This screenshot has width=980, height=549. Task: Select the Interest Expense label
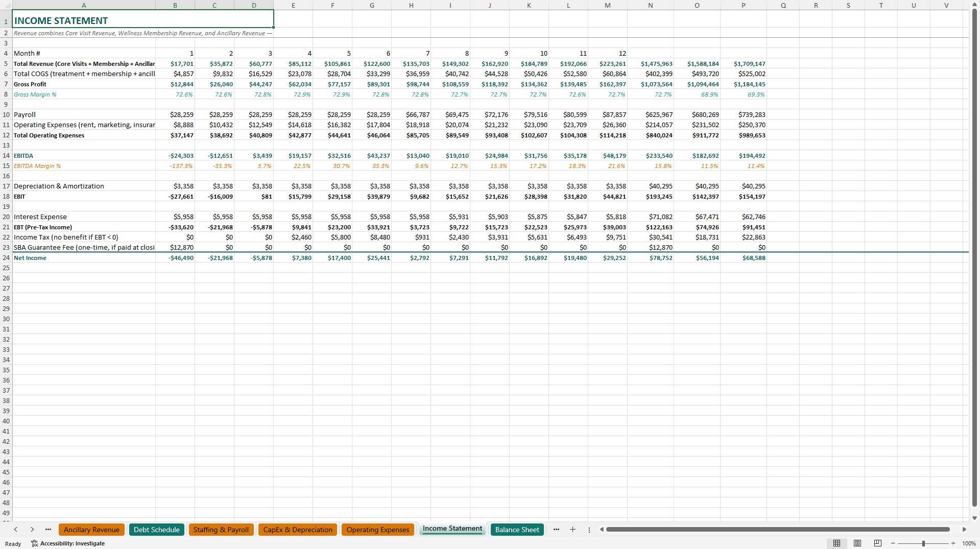tap(84, 217)
